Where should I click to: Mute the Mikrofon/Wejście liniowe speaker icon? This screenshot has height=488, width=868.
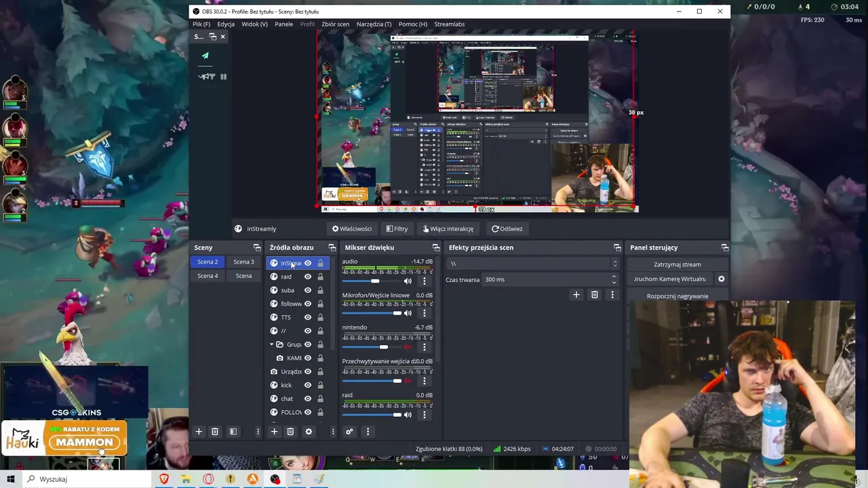(408, 313)
